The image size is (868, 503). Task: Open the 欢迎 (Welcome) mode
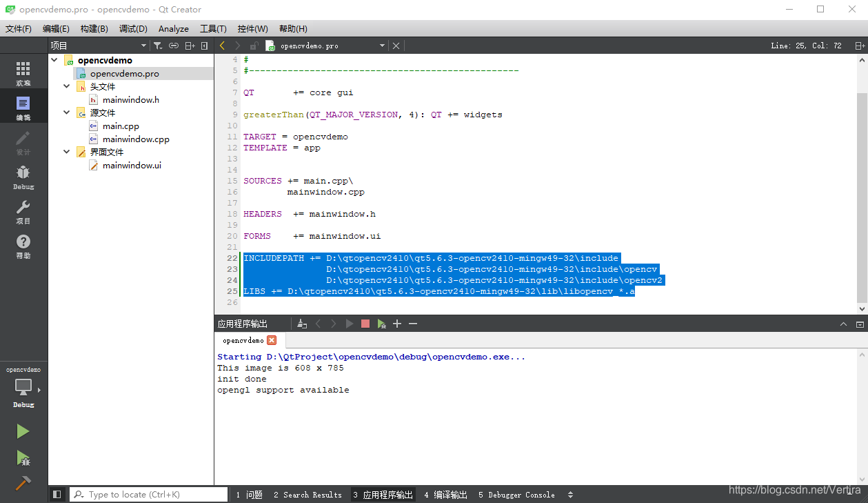point(23,73)
